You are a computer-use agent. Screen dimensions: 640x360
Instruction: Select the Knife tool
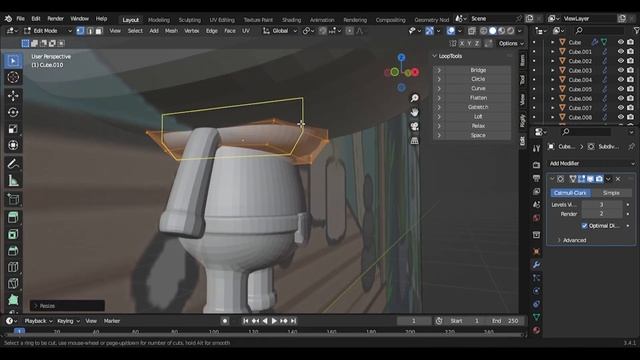(13, 283)
